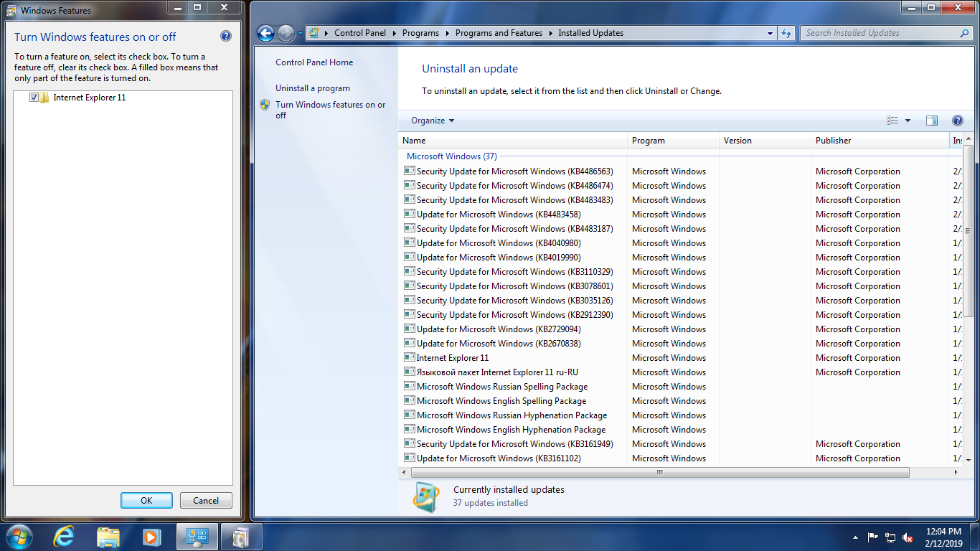Click the vertical scrollbar thumb of updates list
This screenshot has width=980, height=551.
[968, 230]
